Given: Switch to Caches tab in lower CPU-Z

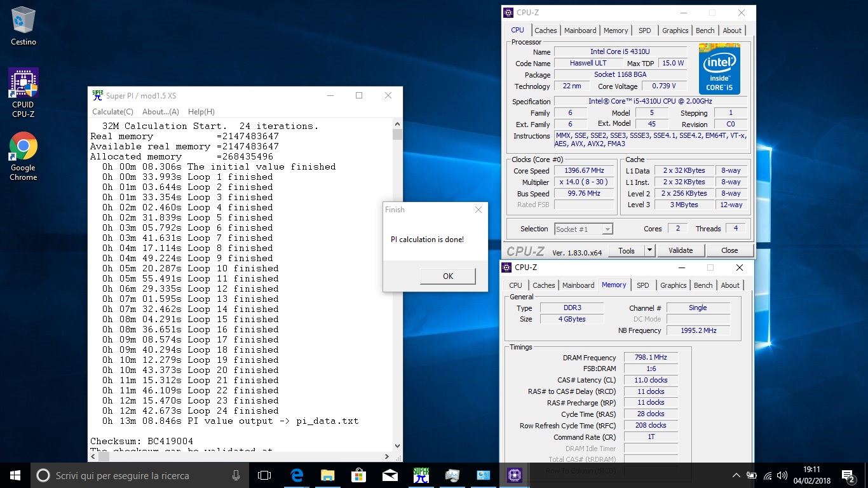Looking at the screenshot, I should point(543,285).
